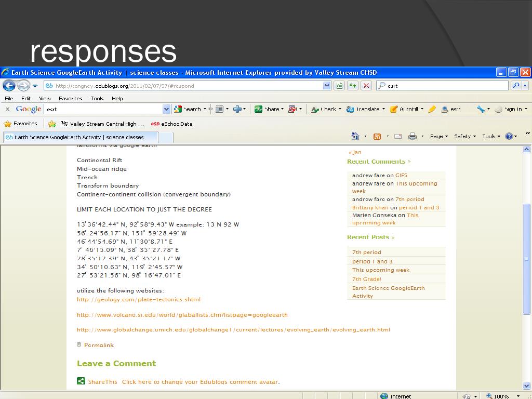Open the eSchoolData favorite link
The width and height of the screenshot is (532, 399).
[171, 124]
